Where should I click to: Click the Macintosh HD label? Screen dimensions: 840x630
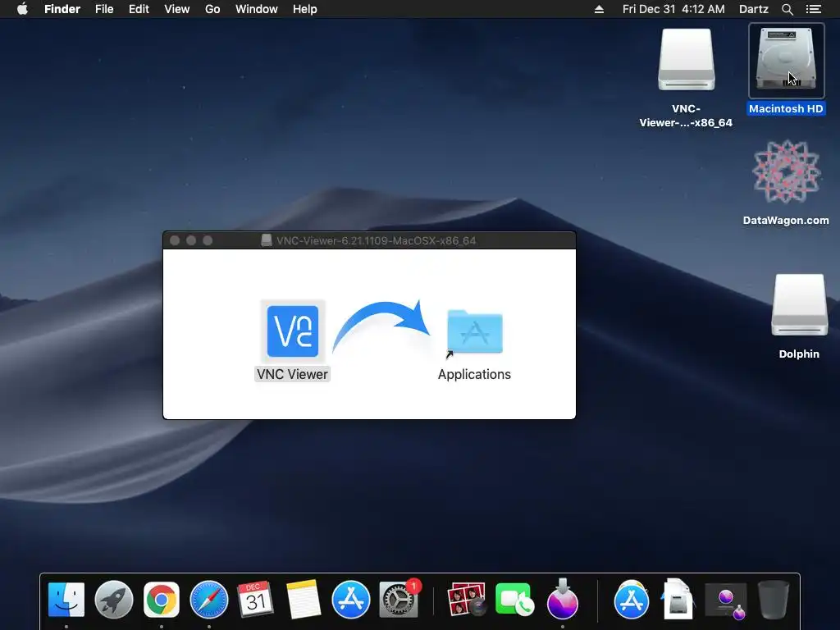point(786,109)
